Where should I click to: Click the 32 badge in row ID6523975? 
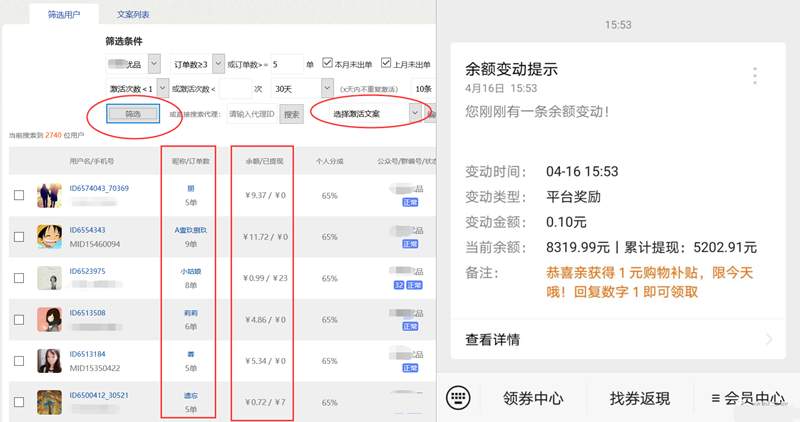click(x=399, y=285)
